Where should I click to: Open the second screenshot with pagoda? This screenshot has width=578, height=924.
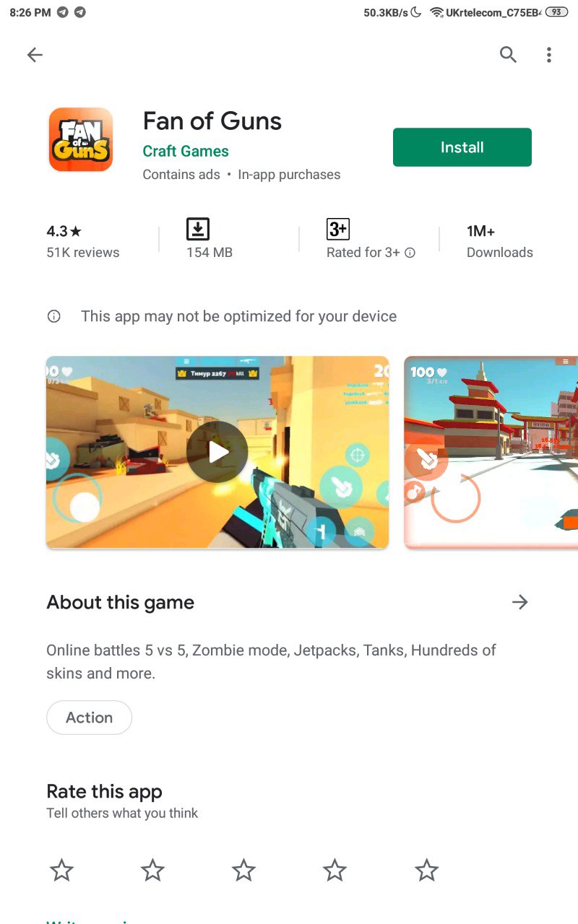pos(491,453)
